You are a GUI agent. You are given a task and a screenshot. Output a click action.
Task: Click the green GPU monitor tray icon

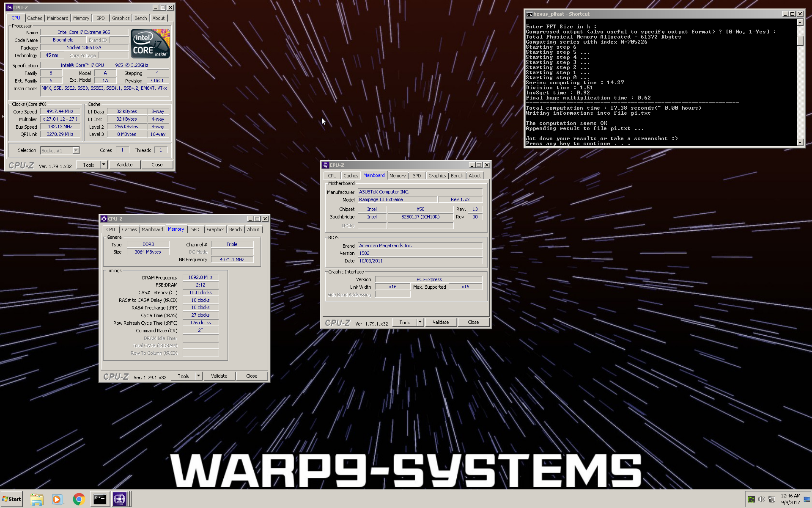tap(751, 499)
